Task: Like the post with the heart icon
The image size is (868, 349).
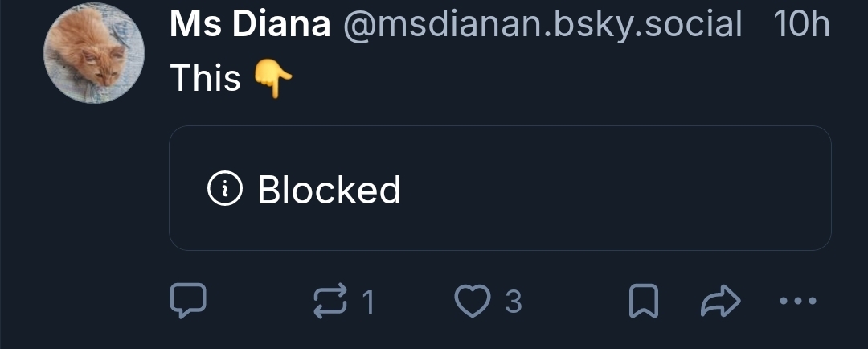Action: click(473, 301)
